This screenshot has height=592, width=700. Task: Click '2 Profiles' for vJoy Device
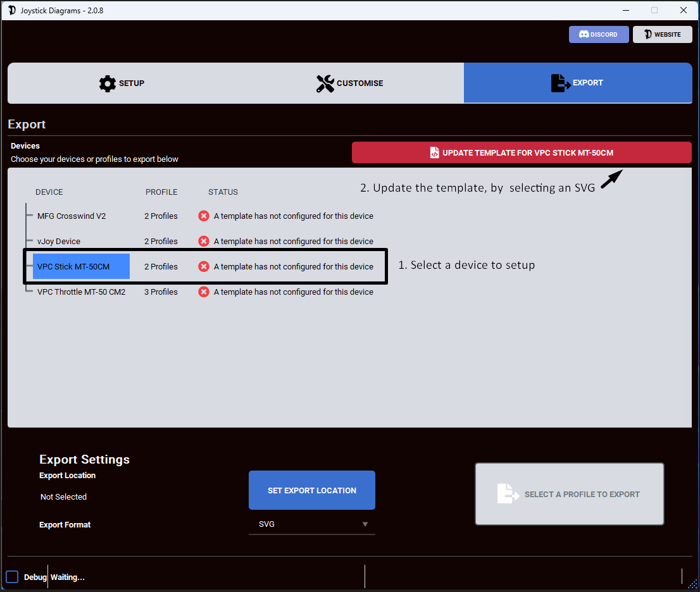tap(161, 242)
